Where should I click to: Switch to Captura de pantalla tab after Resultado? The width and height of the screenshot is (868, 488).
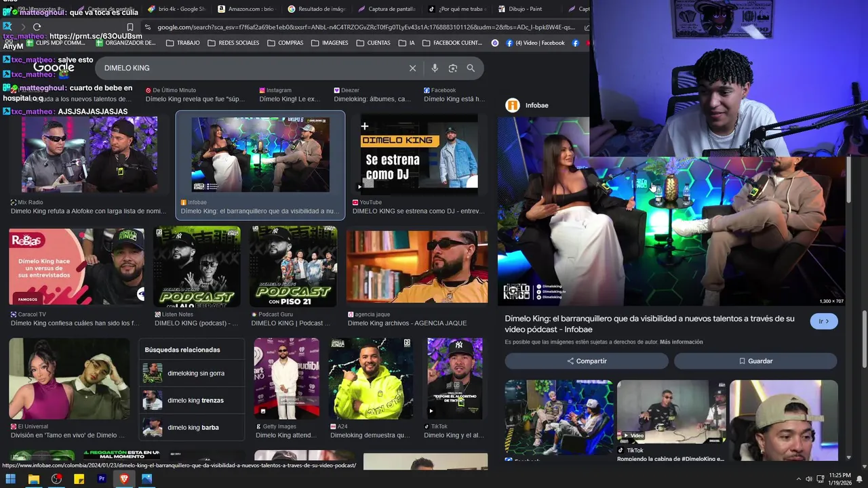pyautogui.click(x=388, y=9)
